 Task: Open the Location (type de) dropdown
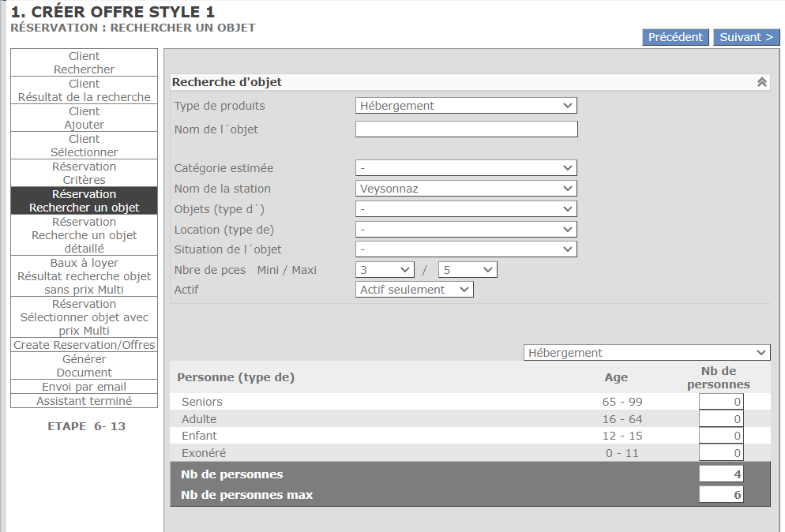(x=466, y=230)
